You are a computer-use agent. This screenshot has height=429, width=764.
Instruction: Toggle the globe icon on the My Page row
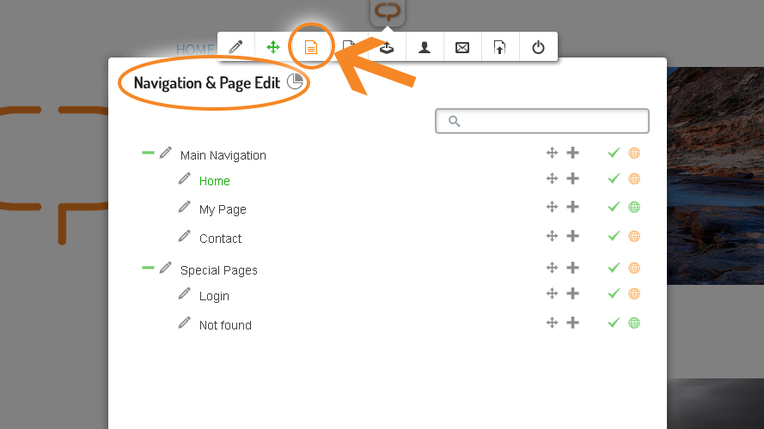(x=634, y=207)
